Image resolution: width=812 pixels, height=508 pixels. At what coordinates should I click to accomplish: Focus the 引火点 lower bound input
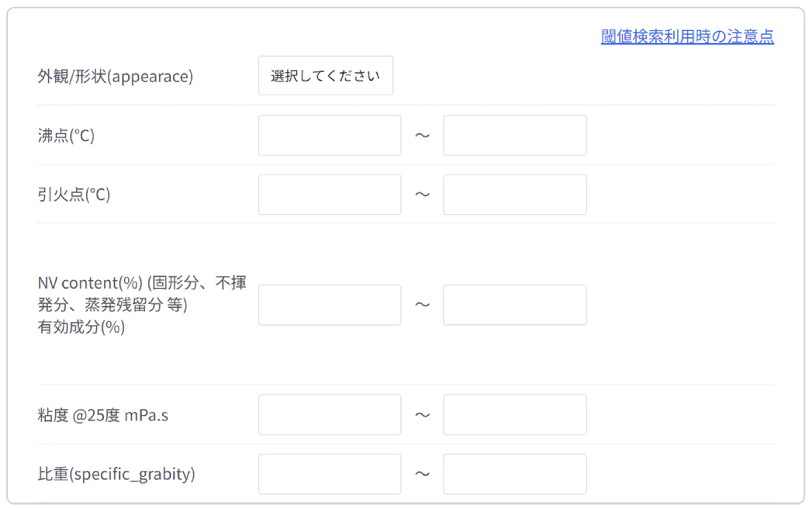329,195
